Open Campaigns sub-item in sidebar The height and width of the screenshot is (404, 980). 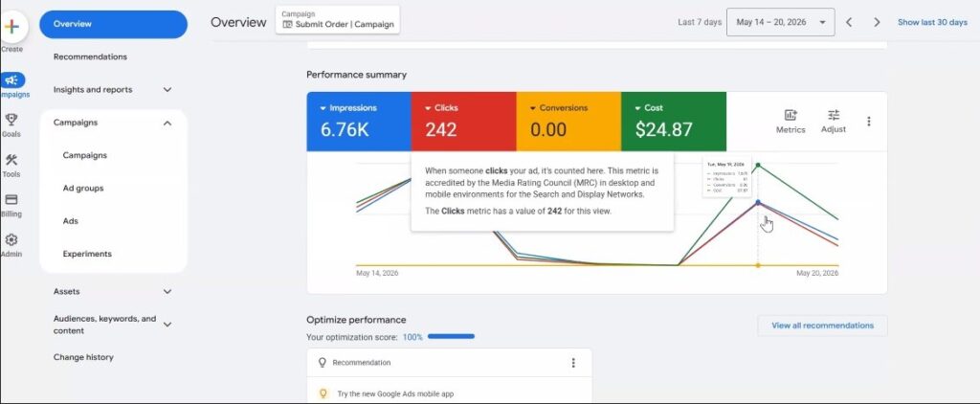tap(84, 156)
